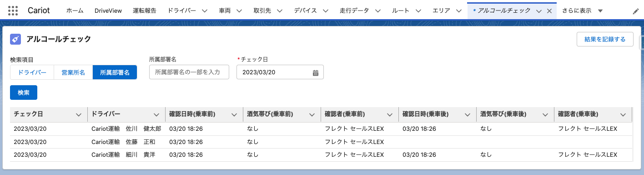Expand the 車両 nav menu chevron
This screenshot has width=644, height=175.
click(239, 11)
